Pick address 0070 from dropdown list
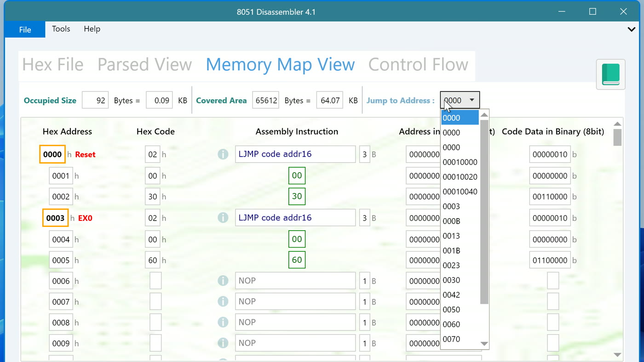 click(x=460, y=339)
